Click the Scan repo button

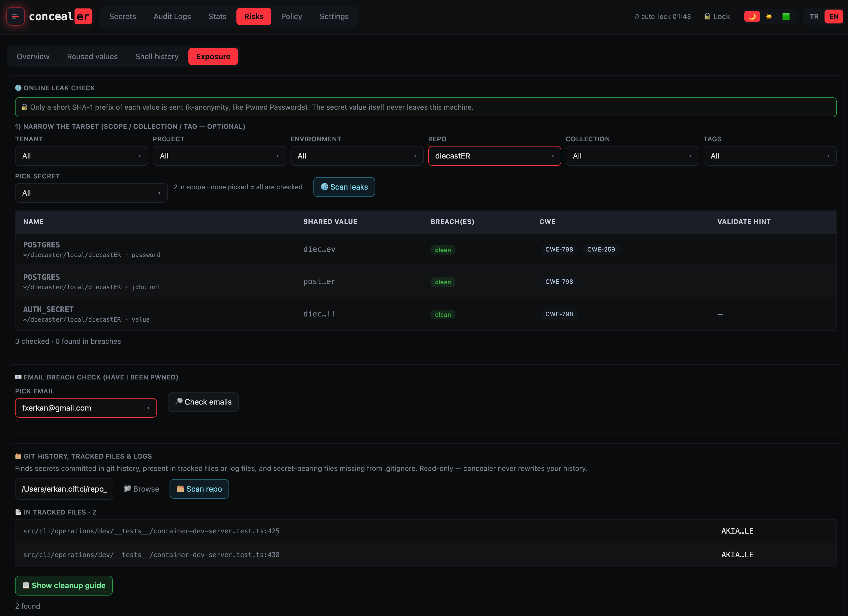tap(199, 489)
